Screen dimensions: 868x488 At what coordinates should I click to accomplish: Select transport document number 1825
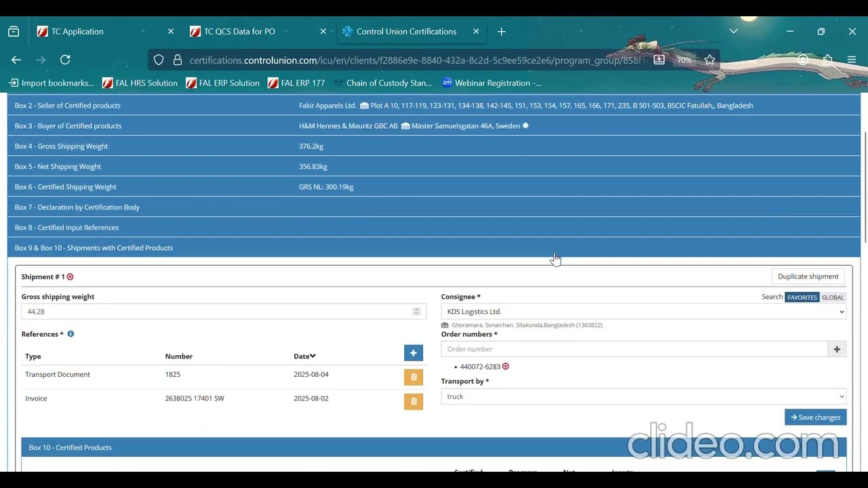coord(172,374)
